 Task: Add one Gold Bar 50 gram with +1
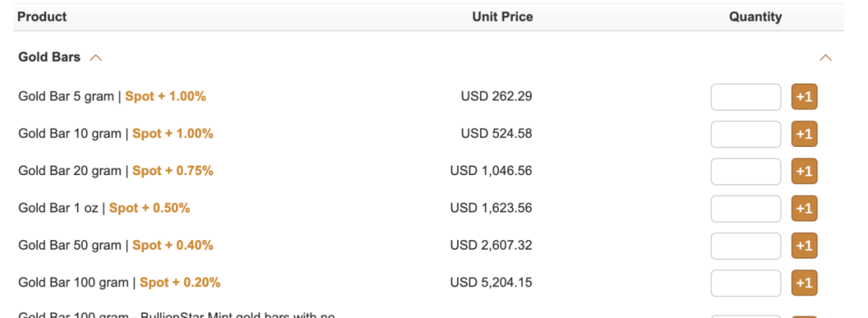805,246
